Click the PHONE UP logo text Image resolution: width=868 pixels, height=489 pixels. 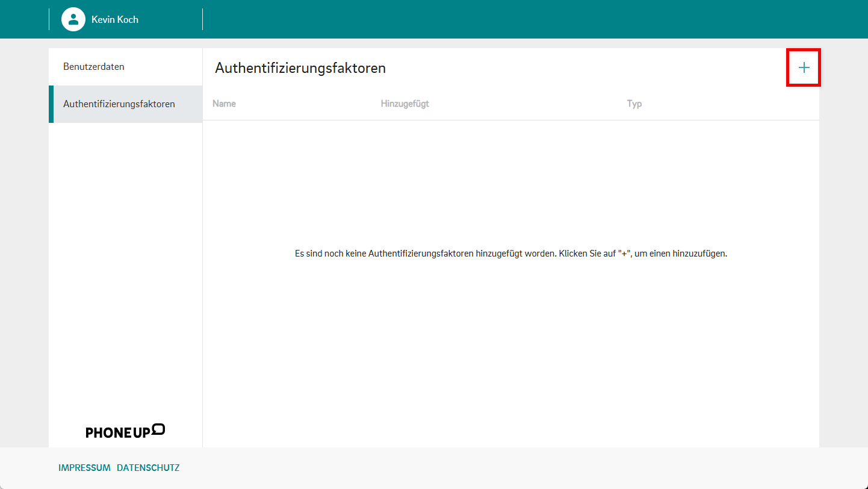(x=118, y=432)
